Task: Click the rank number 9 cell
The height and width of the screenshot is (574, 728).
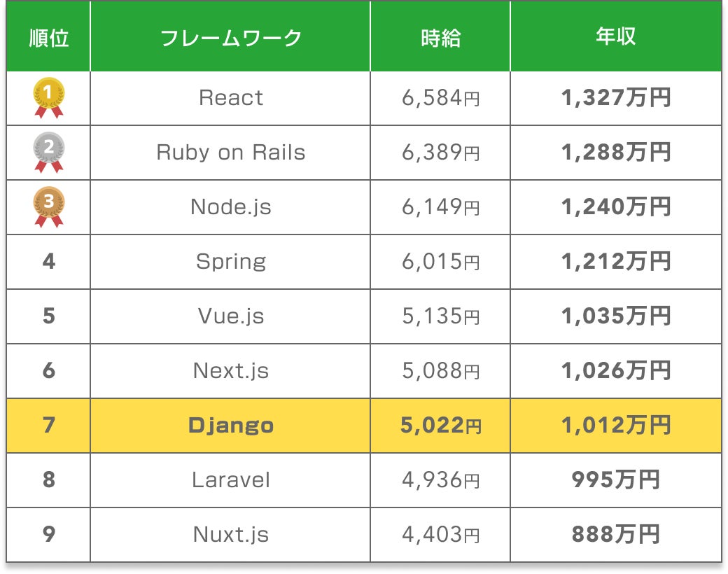Action: coord(49,535)
